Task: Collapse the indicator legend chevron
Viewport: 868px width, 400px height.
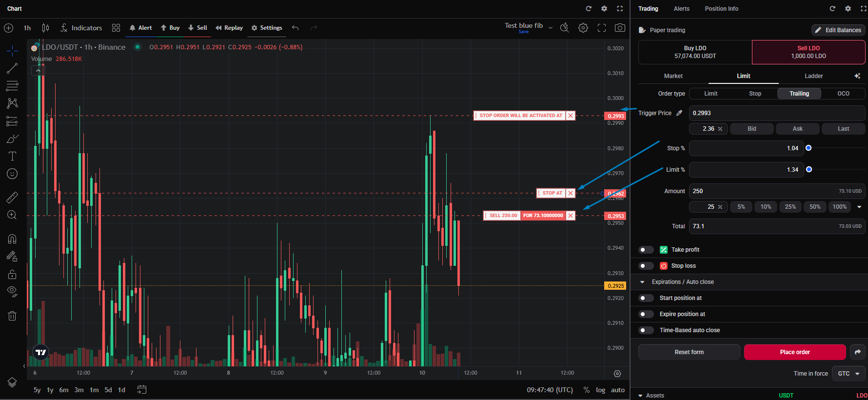Action: click(x=38, y=71)
